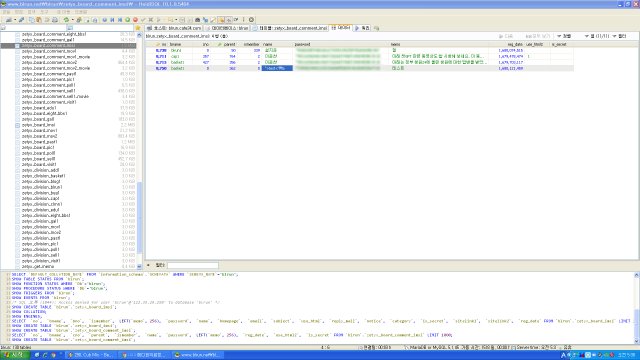Click the Copy icon in the toolbar
The height and width of the screenshot is (360, 640).
click(x=31, y=20)
